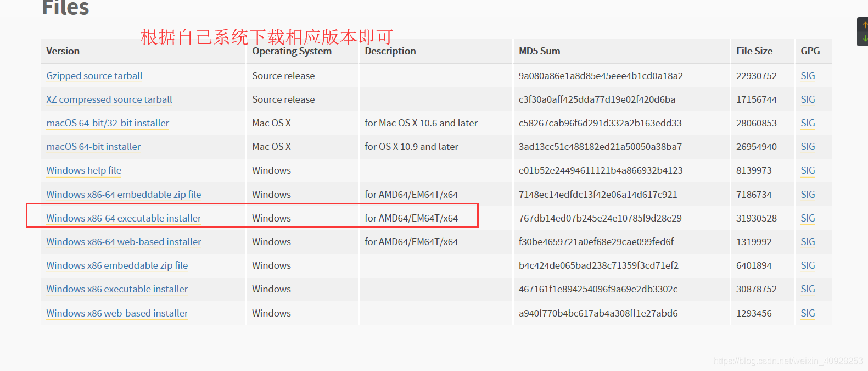The width and height of the screenshot is (868, 371).
Task: Click file size 1293456
Action: [x=754, y=313]
